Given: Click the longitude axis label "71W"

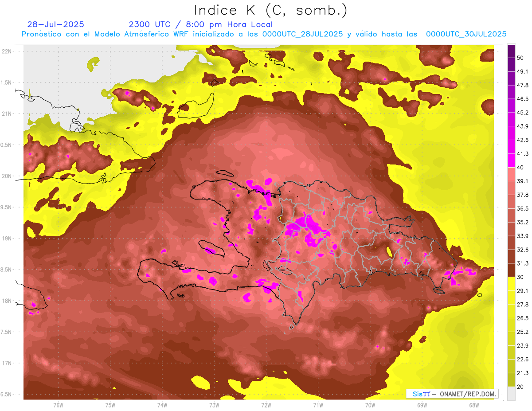Looking at the screenshot, I should (318, 405).
